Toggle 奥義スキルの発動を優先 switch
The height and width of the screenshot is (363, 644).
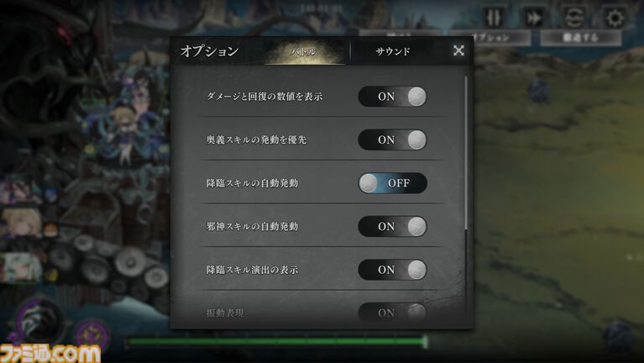click(392, 139)
